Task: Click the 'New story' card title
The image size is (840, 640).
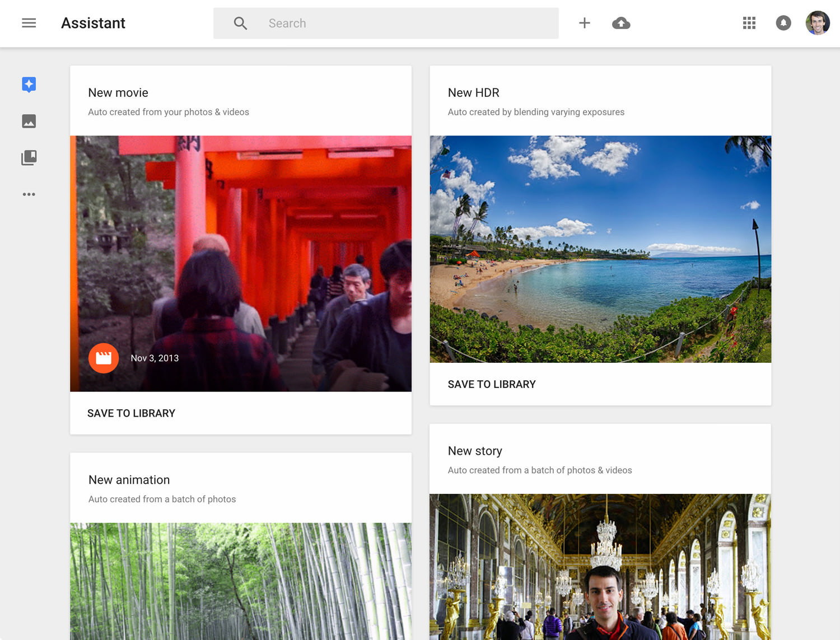Action: [475, 451]
